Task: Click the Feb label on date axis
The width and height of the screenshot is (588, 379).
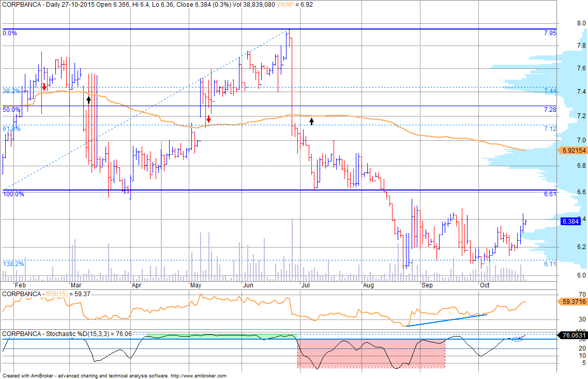Action: [x=20, y=285]
